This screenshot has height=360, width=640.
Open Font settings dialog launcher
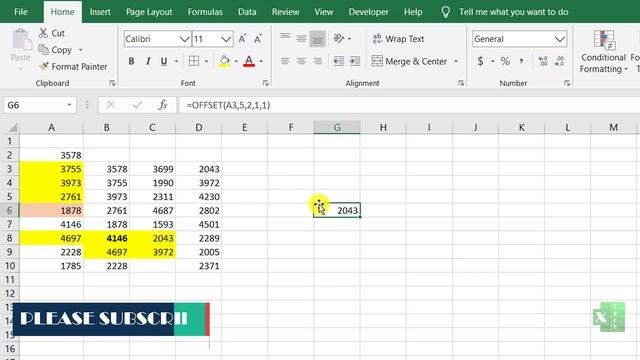pyautogui.click(x=266, y=83)
